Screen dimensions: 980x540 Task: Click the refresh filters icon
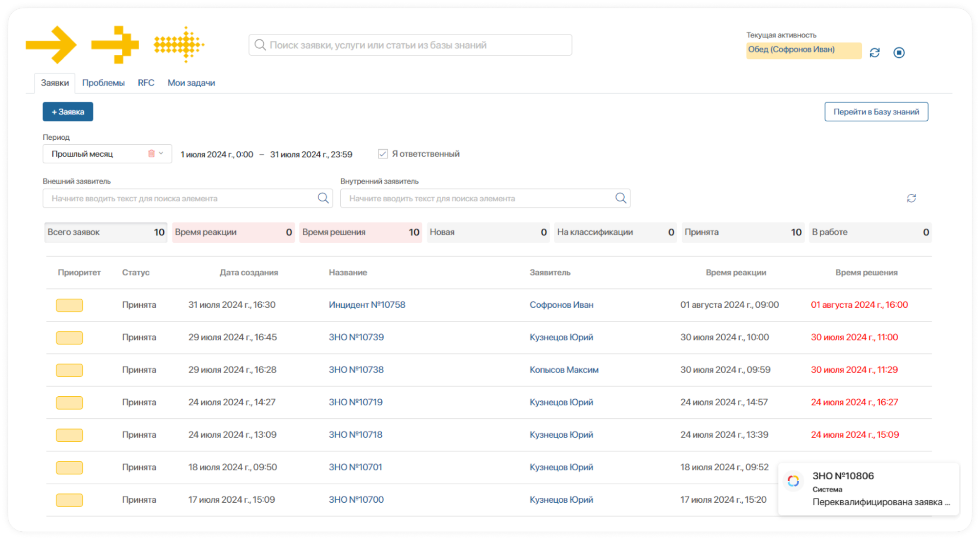click(911, 198)
